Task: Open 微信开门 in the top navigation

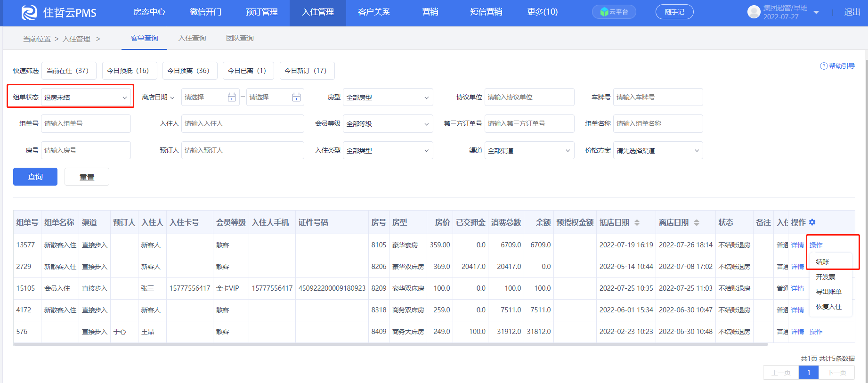Action: 205,12
